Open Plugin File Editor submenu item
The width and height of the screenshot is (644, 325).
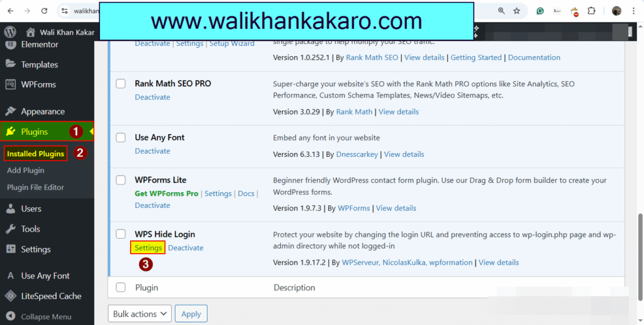pos(35,188)
